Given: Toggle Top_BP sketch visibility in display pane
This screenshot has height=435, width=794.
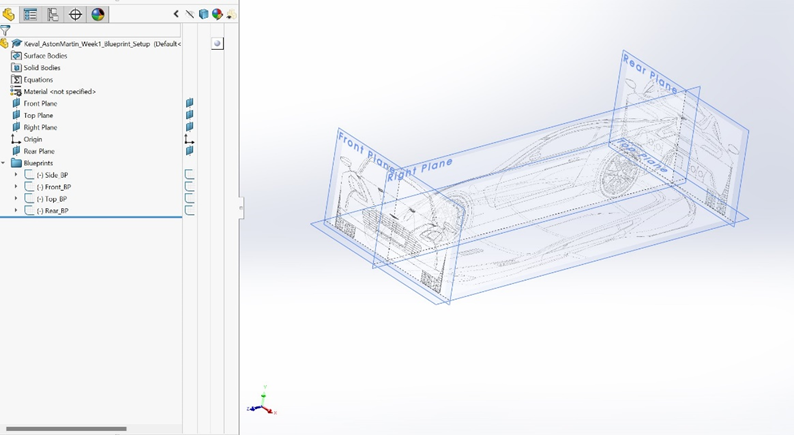Looking at the screenshot, I should coord(189,198).
